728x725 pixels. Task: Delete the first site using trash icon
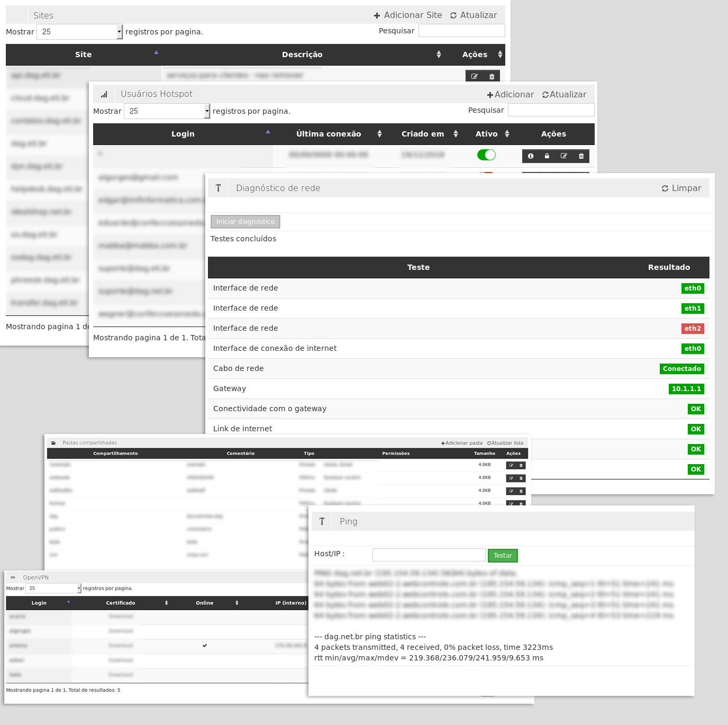(492, 77)
